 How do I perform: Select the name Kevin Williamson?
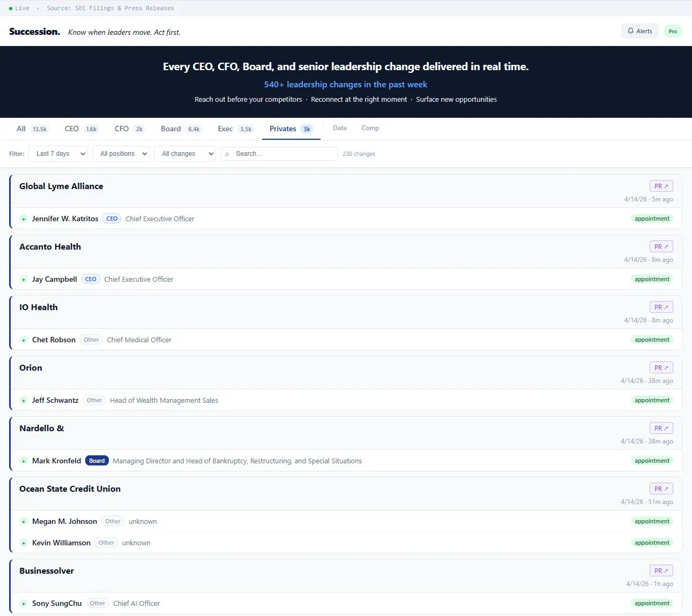[x=61, y=543]
